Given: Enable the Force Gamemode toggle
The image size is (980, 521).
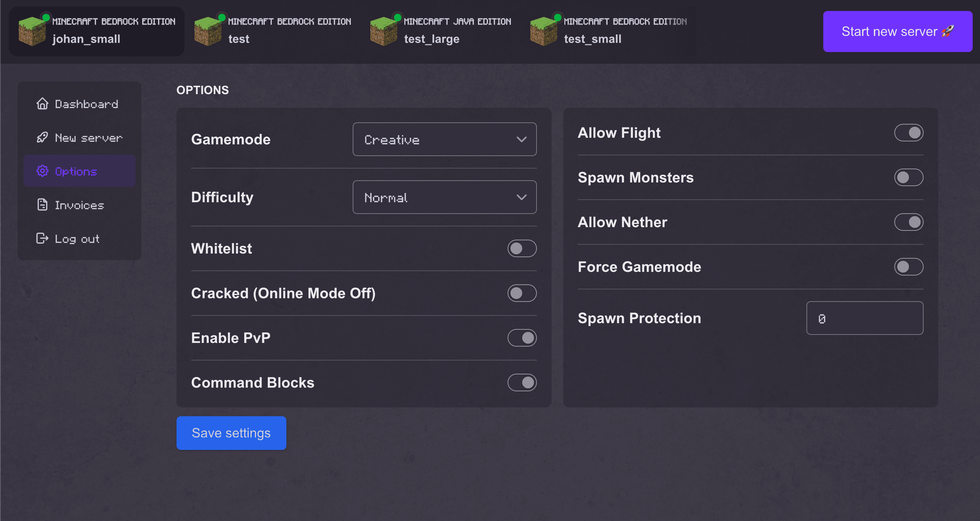Looking at the screenshot, I should 909,267.
